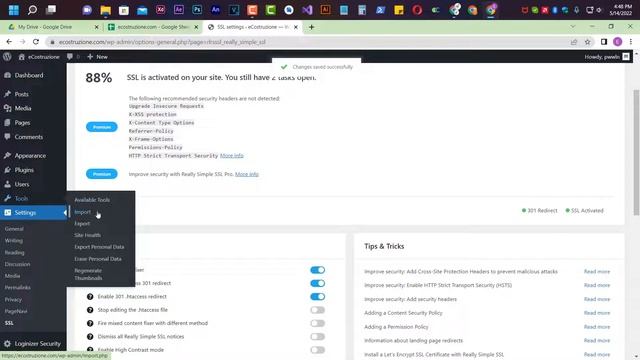Click the WordPress logo in admin bar
The height and width of the screenshot is (360, 640).
[7, 57]
